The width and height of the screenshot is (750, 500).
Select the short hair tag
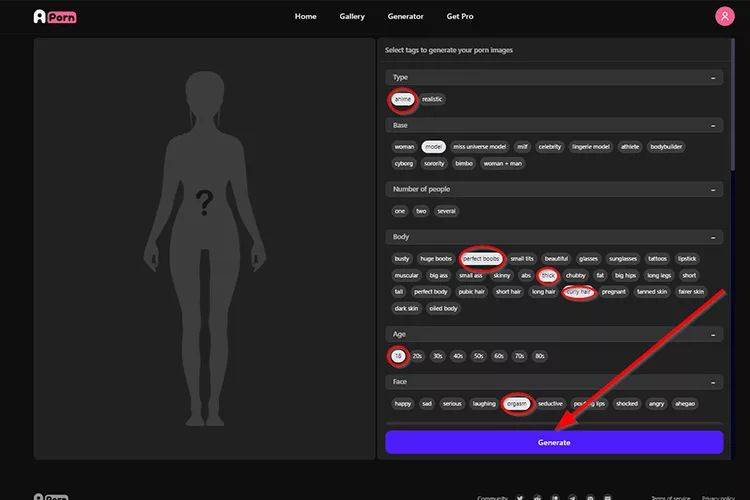pos(508,292)
